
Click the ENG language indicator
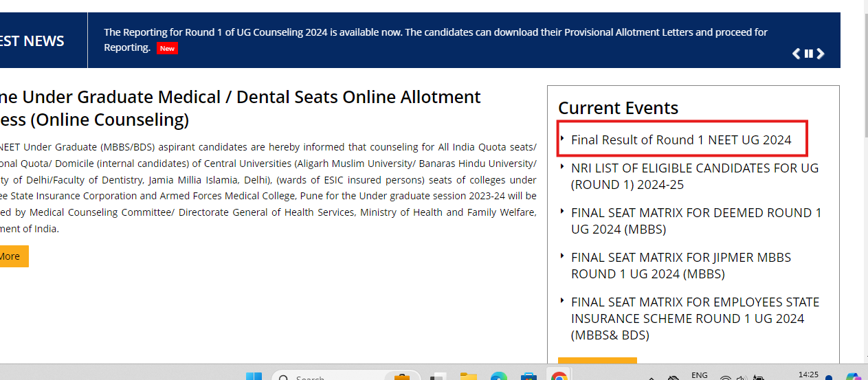(x=699, y=375)
